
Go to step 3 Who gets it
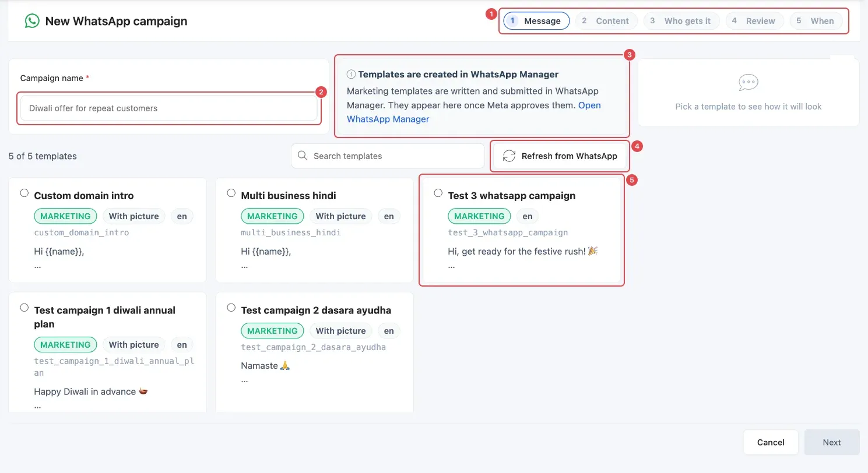click(681, 21)
